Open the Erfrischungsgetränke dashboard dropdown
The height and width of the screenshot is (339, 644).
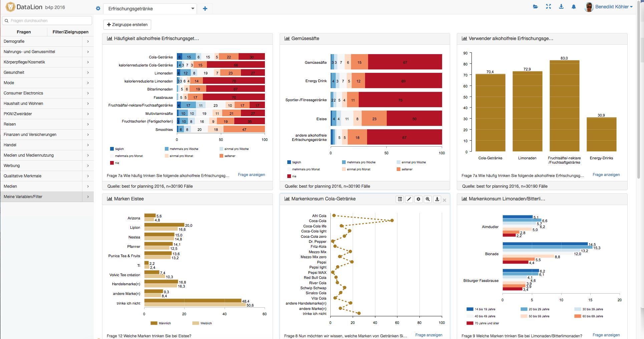click(x=150, y=9)
